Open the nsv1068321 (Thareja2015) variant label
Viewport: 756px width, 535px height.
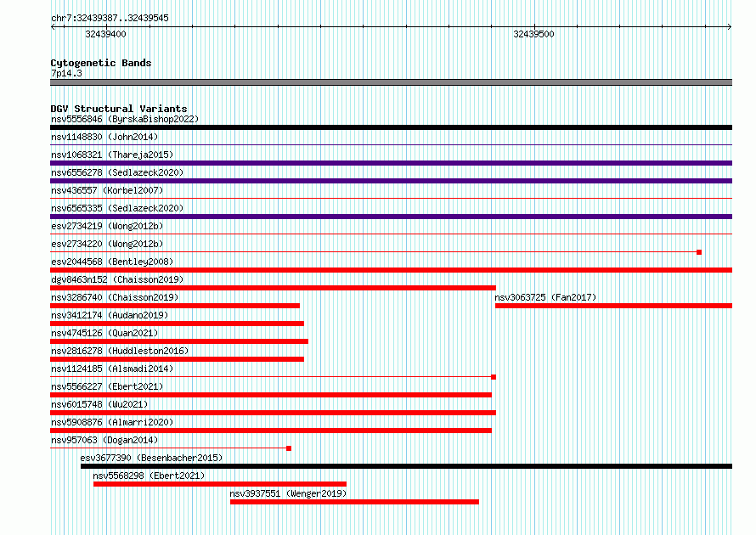coord(112,155)
